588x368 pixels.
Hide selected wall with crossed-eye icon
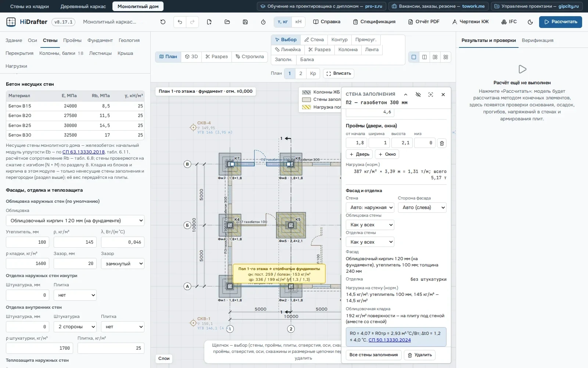coord(418,95)
